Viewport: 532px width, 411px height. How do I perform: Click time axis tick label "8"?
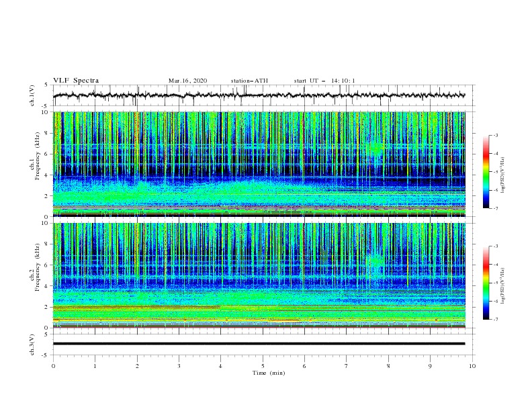coord(388,366)
